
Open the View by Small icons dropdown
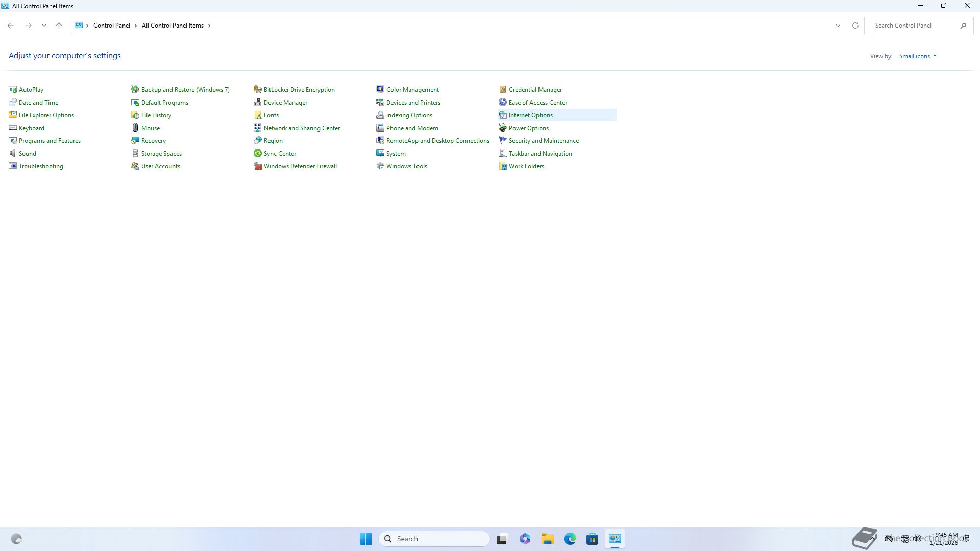918,56
